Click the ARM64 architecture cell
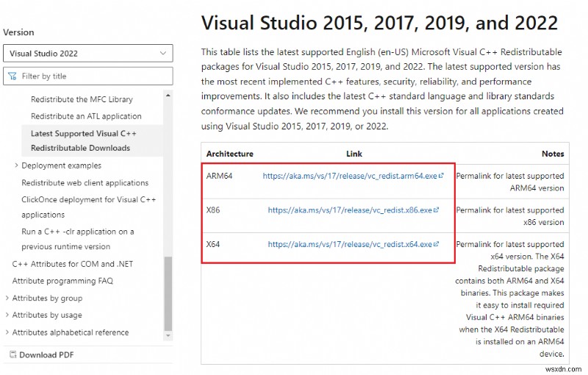This screenshot has height=375, width=588. point(219,176)
